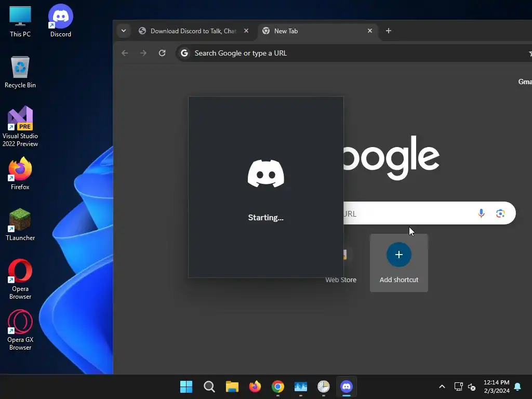Open network status tray icon
Screen dimensions: 532x399
point(458,387)
